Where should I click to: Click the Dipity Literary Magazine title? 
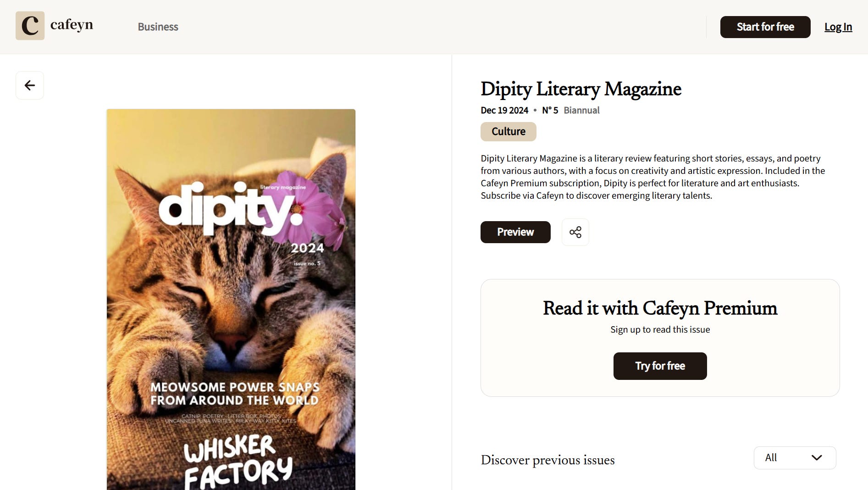(581, 89)
